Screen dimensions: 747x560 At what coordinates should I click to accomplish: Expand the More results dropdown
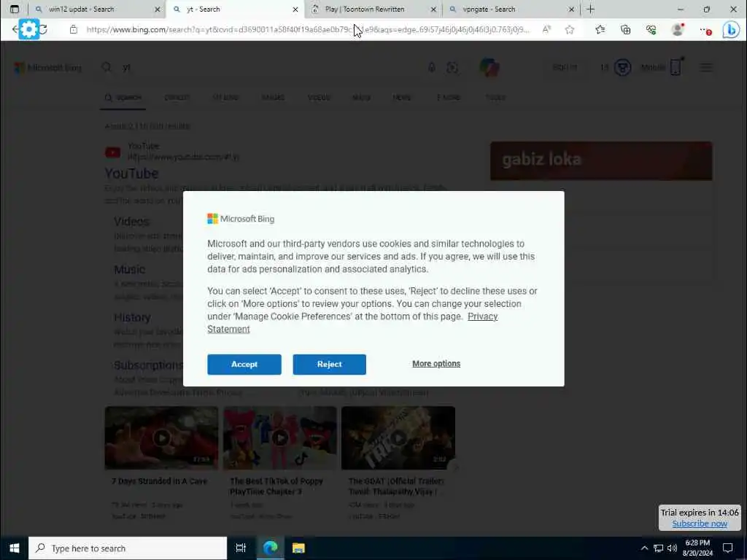[448, 98]
